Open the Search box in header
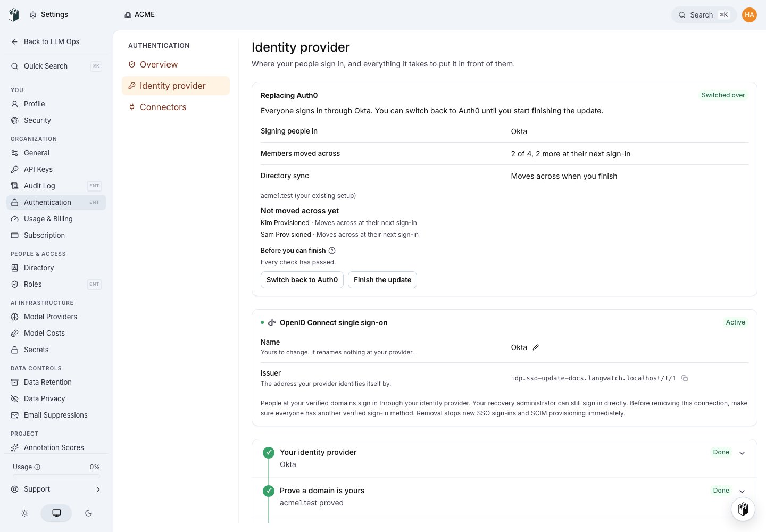The image size is (766, 532). [704, 15]
